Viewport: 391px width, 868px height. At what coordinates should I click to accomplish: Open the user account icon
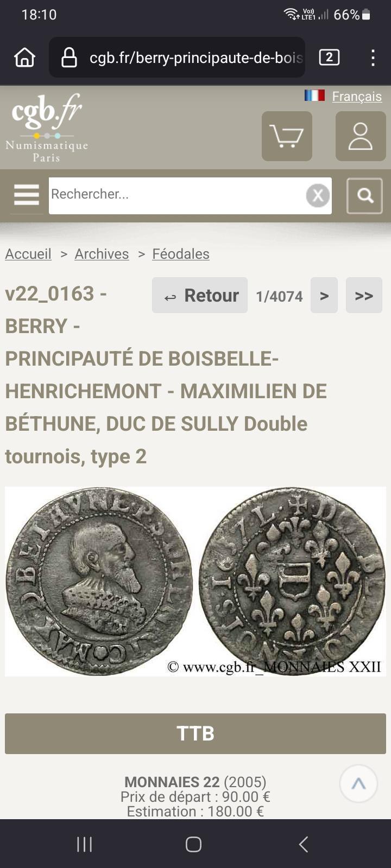click(361, 136)
